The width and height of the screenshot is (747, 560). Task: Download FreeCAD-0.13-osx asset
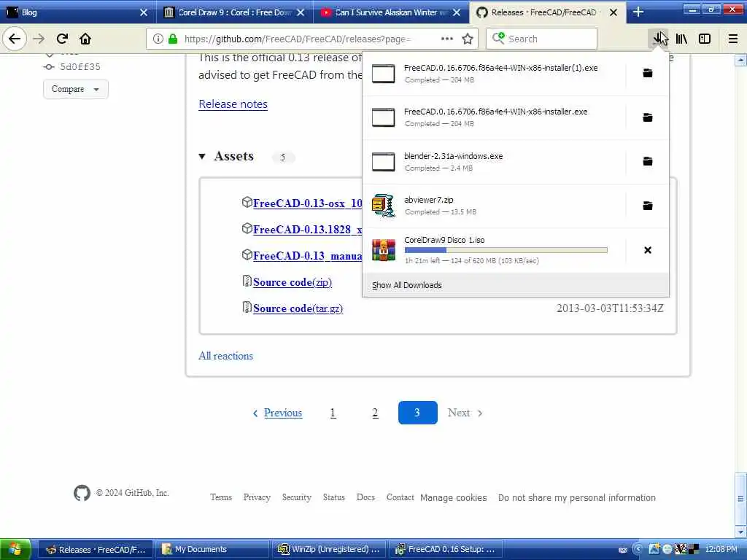point(307,203)
